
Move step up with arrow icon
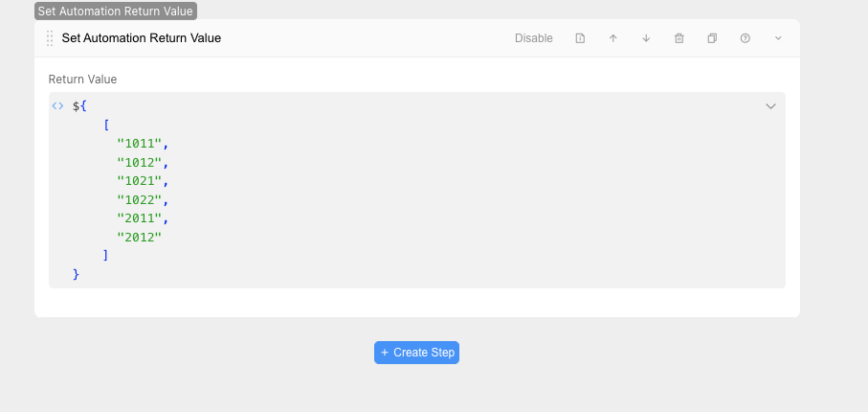coord(613,38)
